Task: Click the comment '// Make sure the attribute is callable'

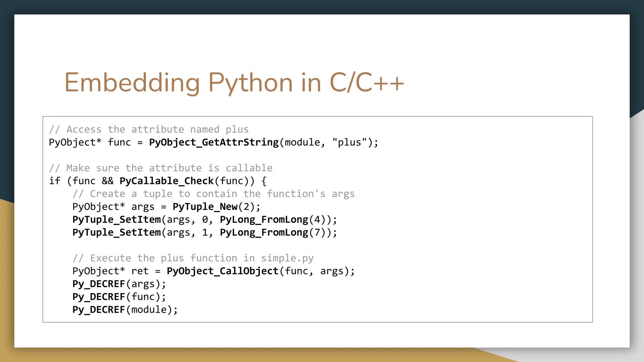Action: [161, 168]
